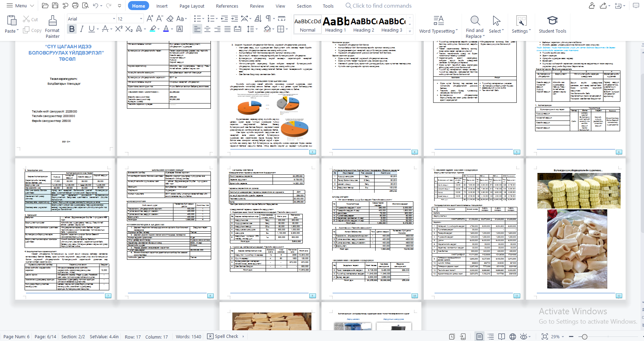Click the Save icon in quick access
Viewport: 644px width, 341px height.
pos(55,6)
